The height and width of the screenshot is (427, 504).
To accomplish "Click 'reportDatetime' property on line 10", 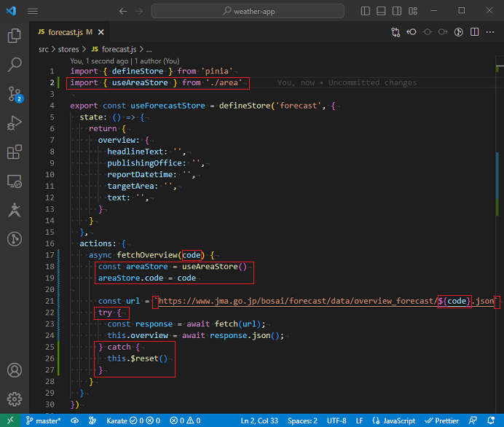I will 140,175.
